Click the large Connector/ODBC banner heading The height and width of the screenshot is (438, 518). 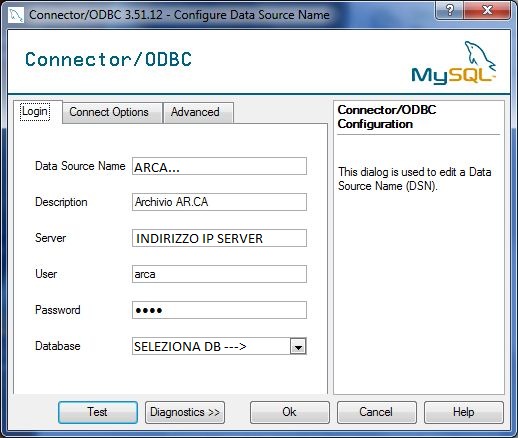[x=109, y=60]
